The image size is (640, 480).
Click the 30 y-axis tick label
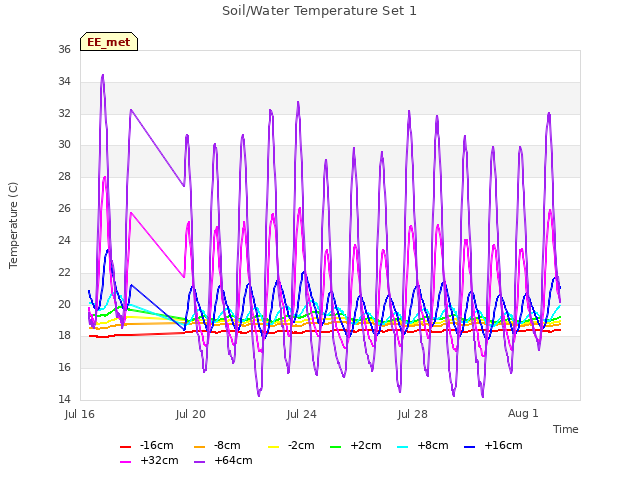pos(64,144)
